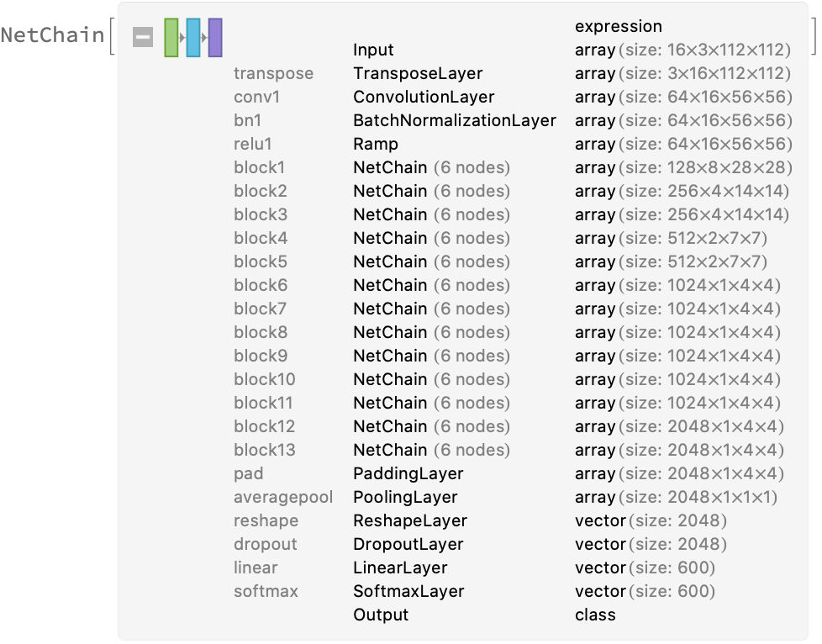Select the dropout DropoutLayer entry
822x644 pixels.
point(408,545)
